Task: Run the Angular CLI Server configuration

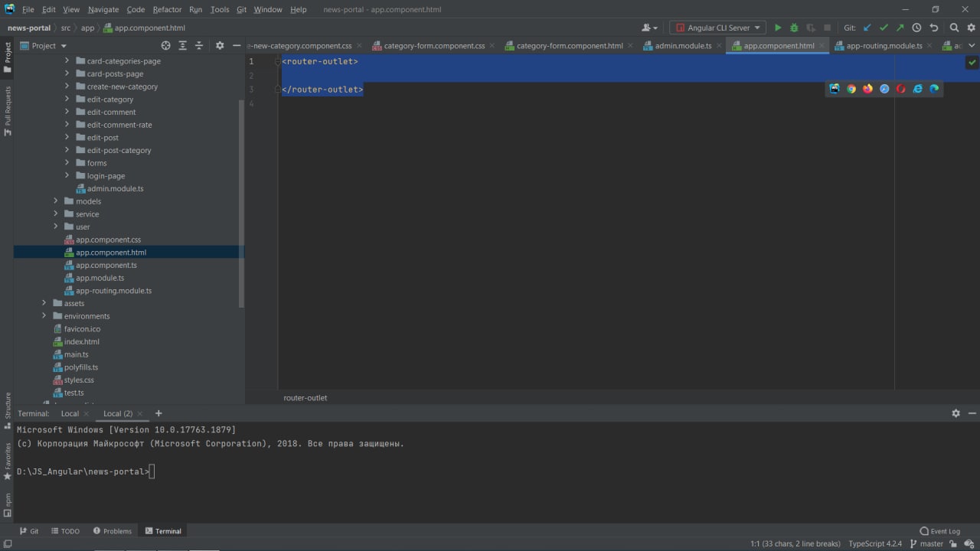Action: (778, 28)
